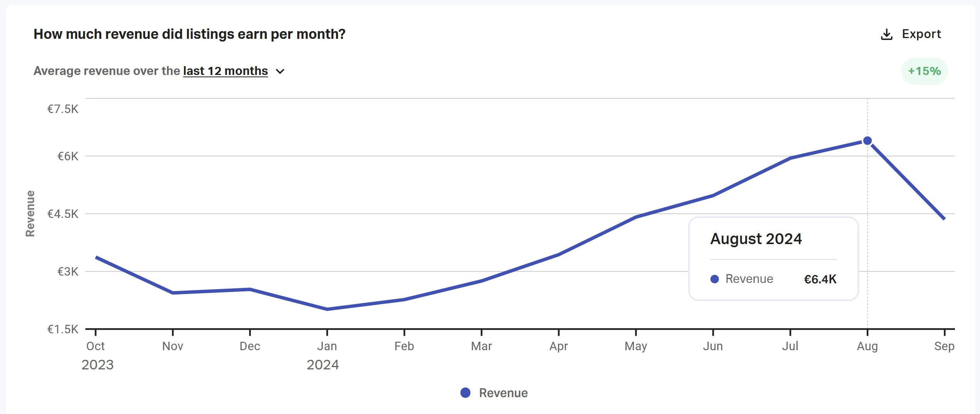The image size is (980, 414).
Task: Click the Jul x-axis label
Action: [x=790, y=346]
